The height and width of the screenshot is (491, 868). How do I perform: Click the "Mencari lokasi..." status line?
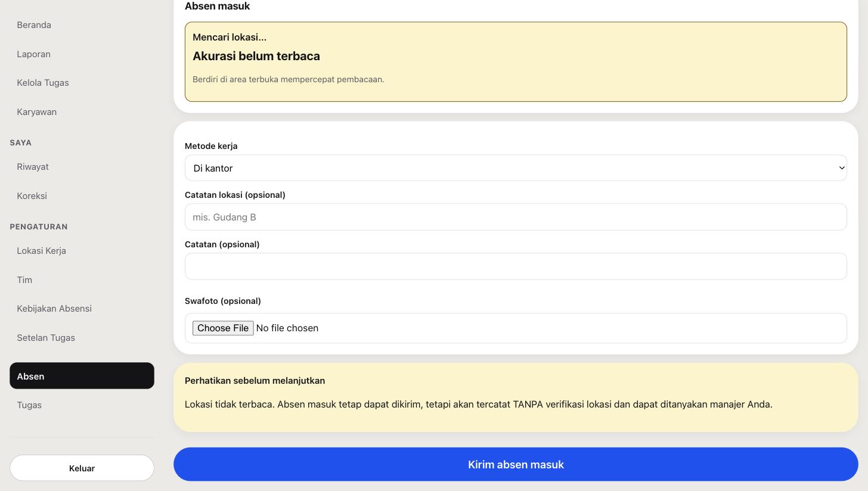(x=230, y=37)
